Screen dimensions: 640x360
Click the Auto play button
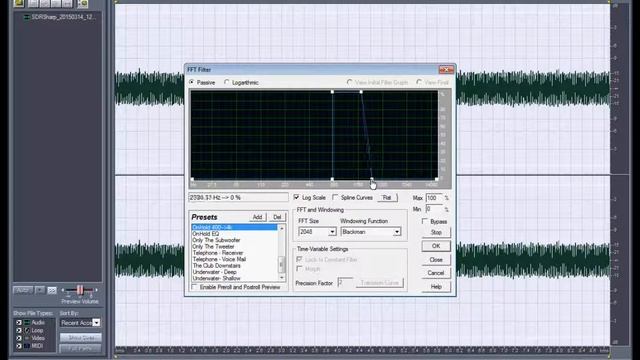[23, 290]
